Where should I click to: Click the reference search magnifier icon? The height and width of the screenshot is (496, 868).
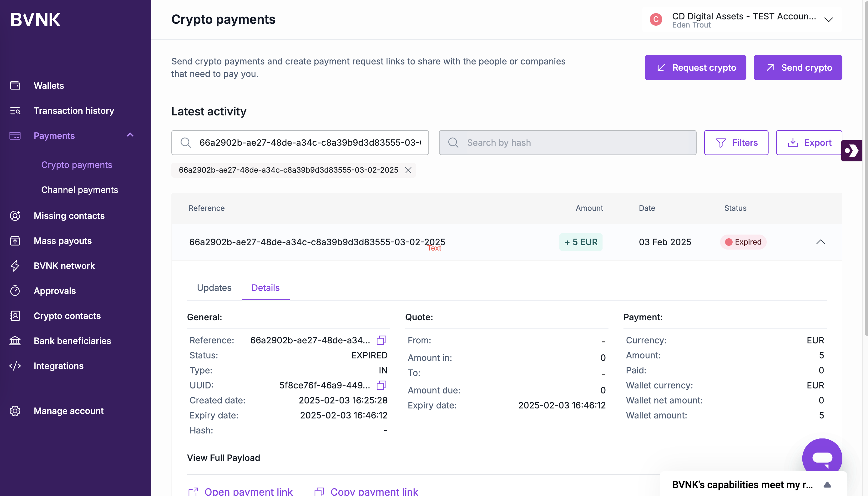coord(186,142)
